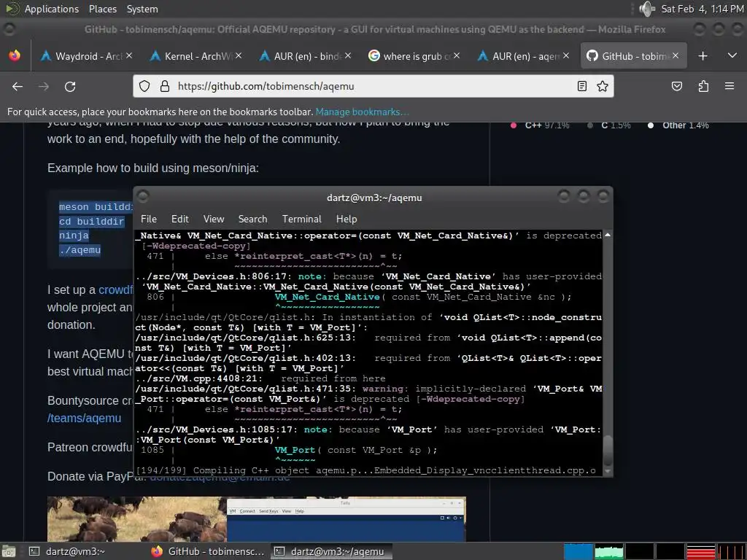Click the show desktop icon in taskbar
747x560 pixels.
pos(9,551)
